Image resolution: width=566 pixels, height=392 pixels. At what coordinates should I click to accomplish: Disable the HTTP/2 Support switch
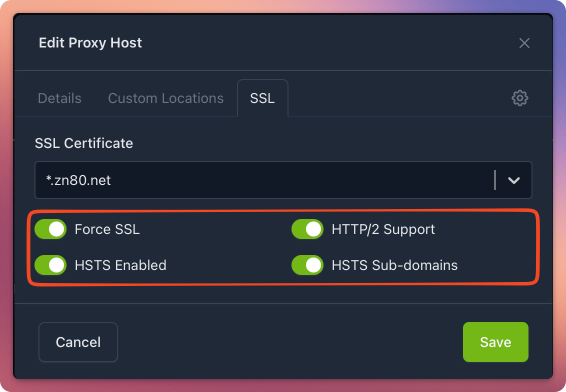coord(307,229)
